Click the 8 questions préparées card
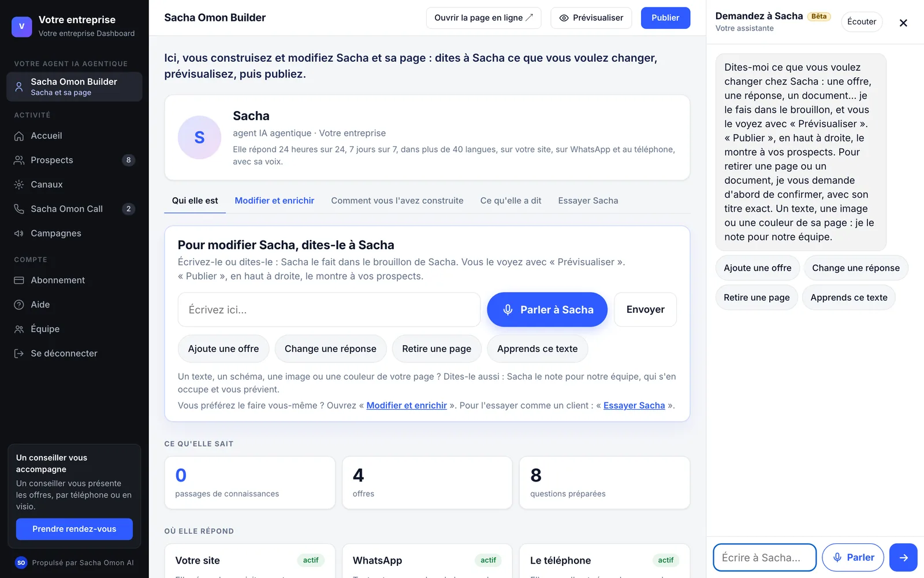Viewport: 924px width, 578px height. [x=605, y=483]
